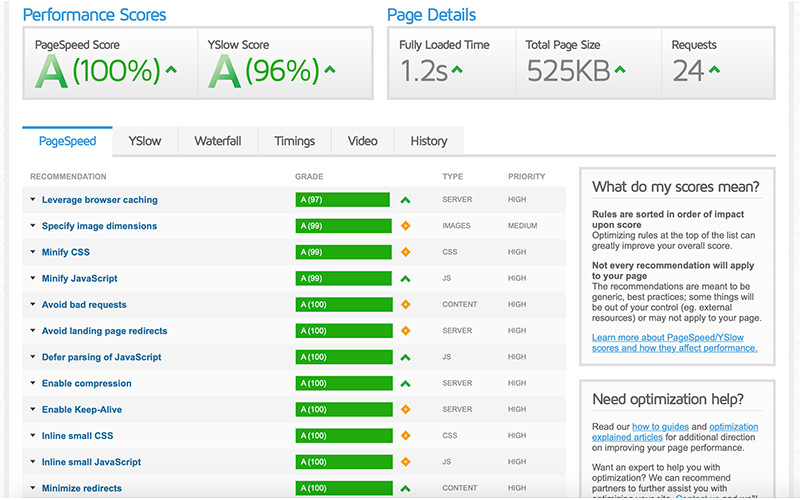The image size is (800, 500).
Task: Open the YSlow tab
Action: pyautogui.click(x=145, y=141)
